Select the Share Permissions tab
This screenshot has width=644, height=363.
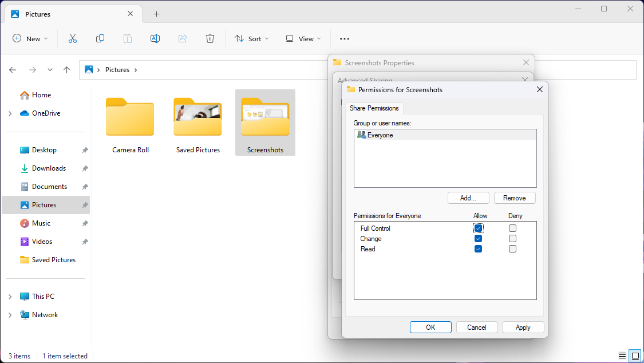click(x=374, y=108)
